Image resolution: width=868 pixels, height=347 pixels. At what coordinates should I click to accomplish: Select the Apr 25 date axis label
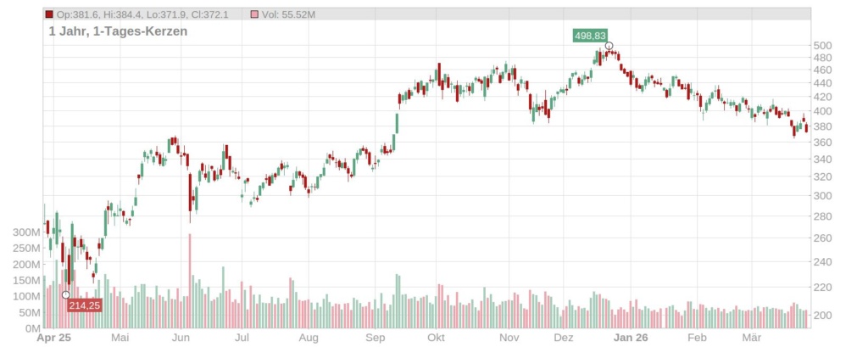[53, 338]
